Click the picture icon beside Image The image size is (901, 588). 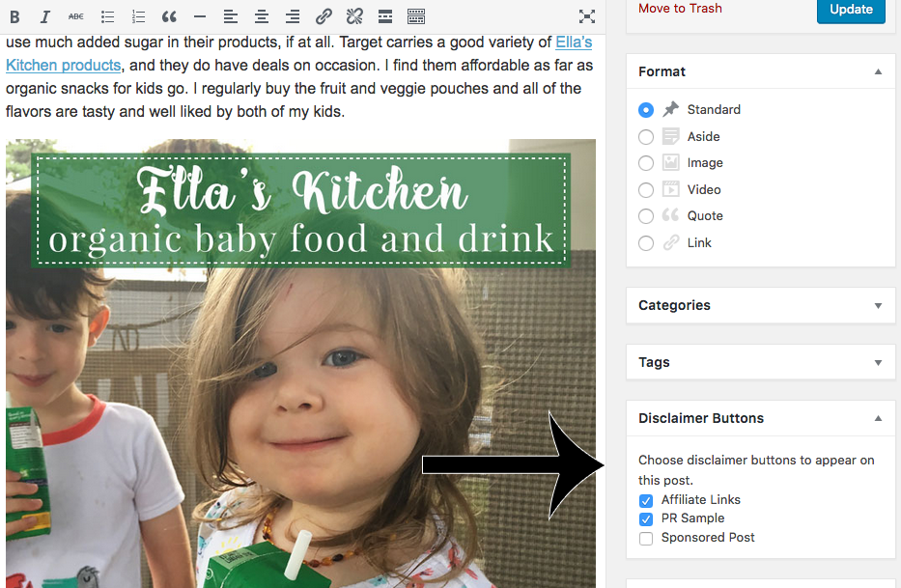[x=670, y=162]
